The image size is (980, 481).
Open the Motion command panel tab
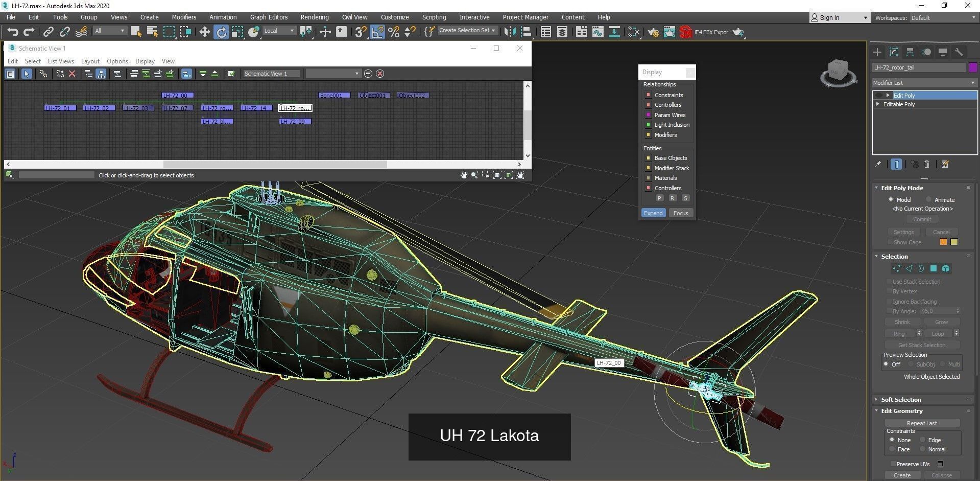(x=926, y=52)
